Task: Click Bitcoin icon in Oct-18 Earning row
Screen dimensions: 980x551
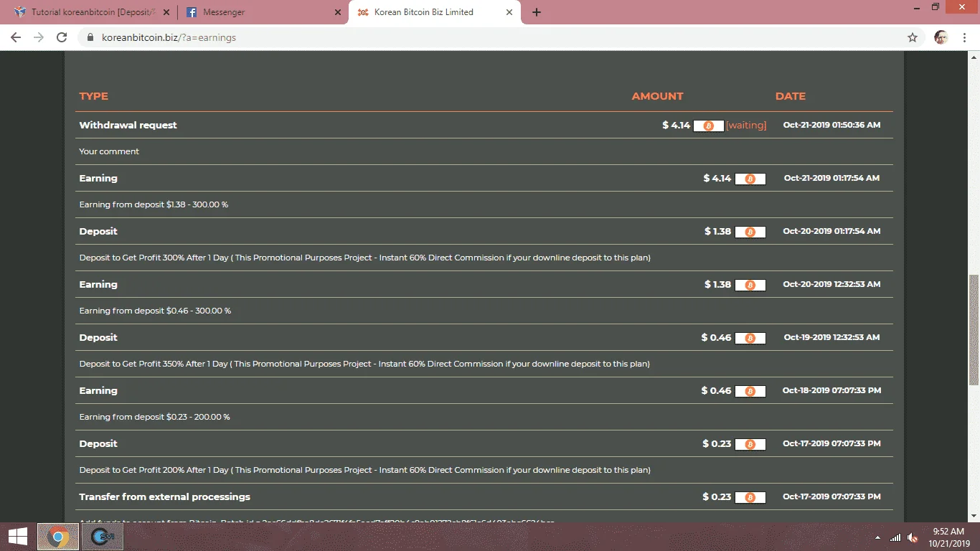Action: coord(750,391)
